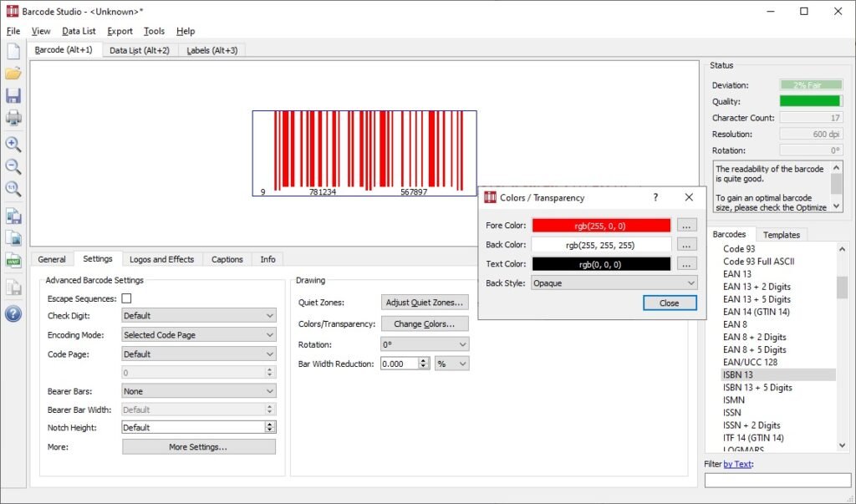The height and width of the screenshot is (504, 856).
Task: Select 'ISSN + 2 Digits' in the list
Action: (752, 425)
